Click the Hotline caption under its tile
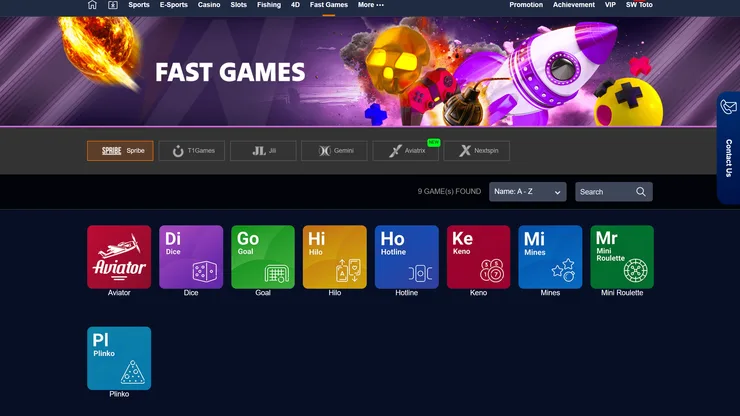 coord(406,293)
